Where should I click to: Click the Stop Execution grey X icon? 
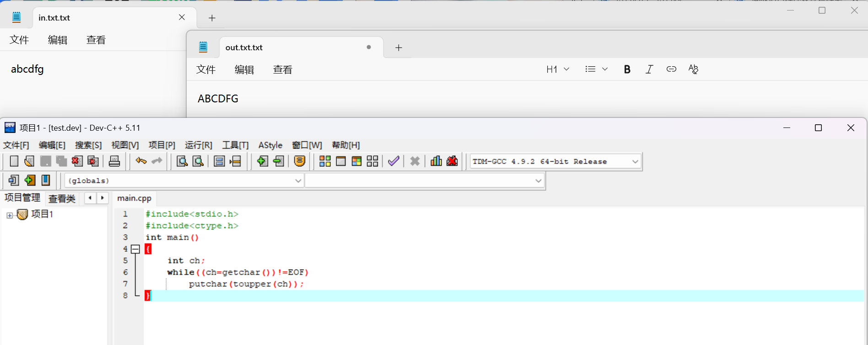(415, 161)
